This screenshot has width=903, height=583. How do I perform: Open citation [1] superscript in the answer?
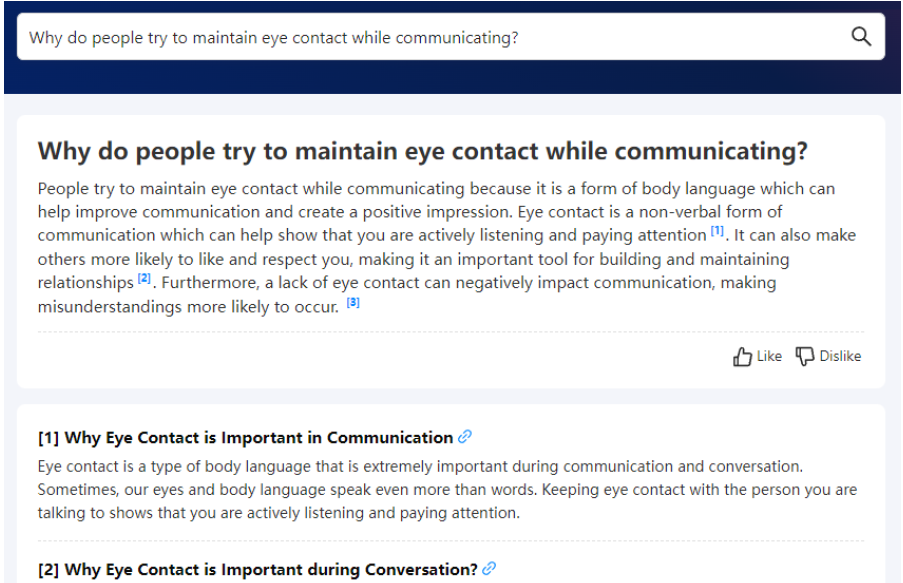[717, 231]
